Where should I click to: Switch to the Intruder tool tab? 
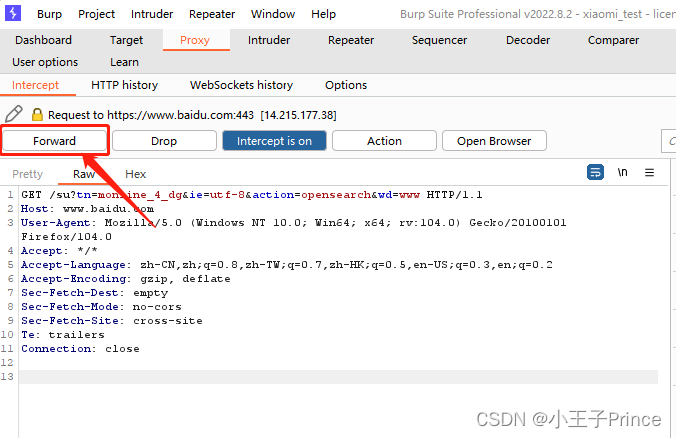pos(269,40)
